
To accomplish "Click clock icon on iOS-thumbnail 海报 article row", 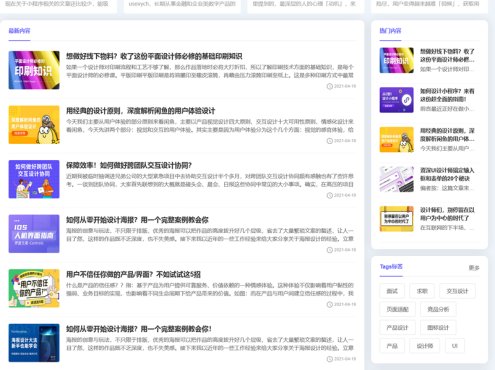I will [x=330, y=250].
